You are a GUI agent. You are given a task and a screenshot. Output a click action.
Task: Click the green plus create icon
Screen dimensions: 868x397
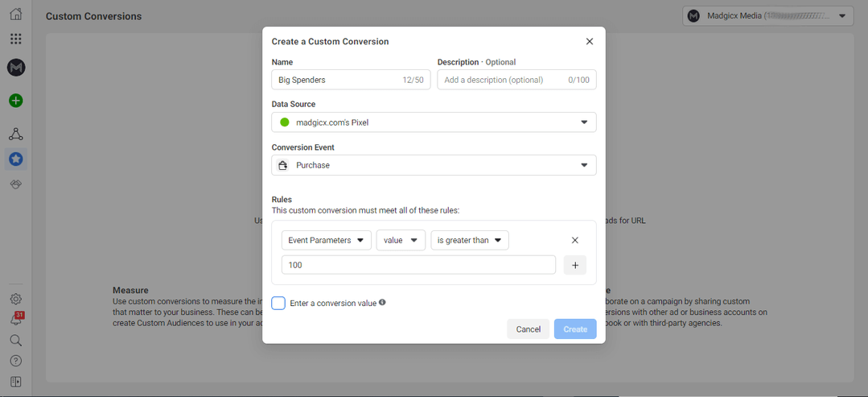click(x=16, y=101)
